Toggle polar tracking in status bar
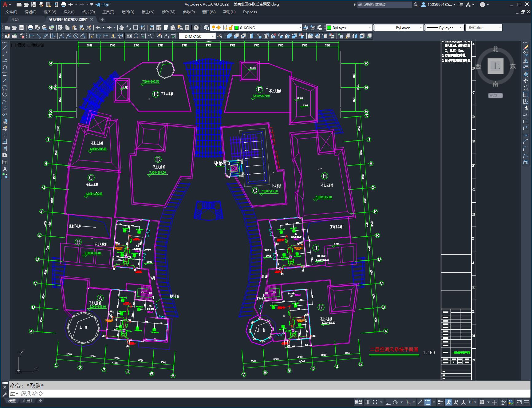The width and height of the screenshot is (532, 408). [396, 402]
